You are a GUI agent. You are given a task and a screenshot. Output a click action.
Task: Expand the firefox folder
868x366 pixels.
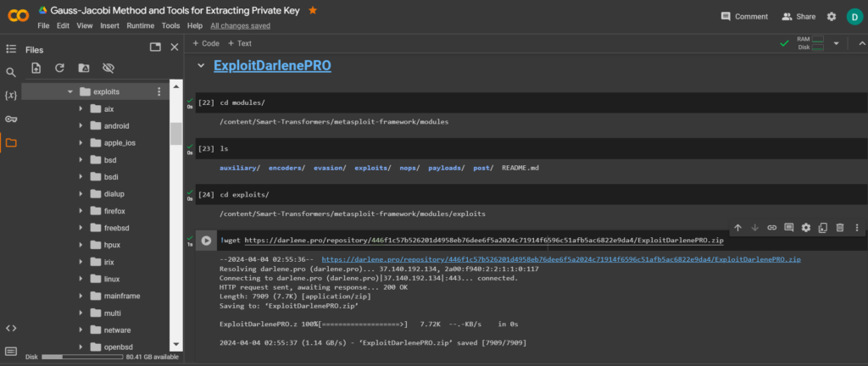[x=81, y=211]
